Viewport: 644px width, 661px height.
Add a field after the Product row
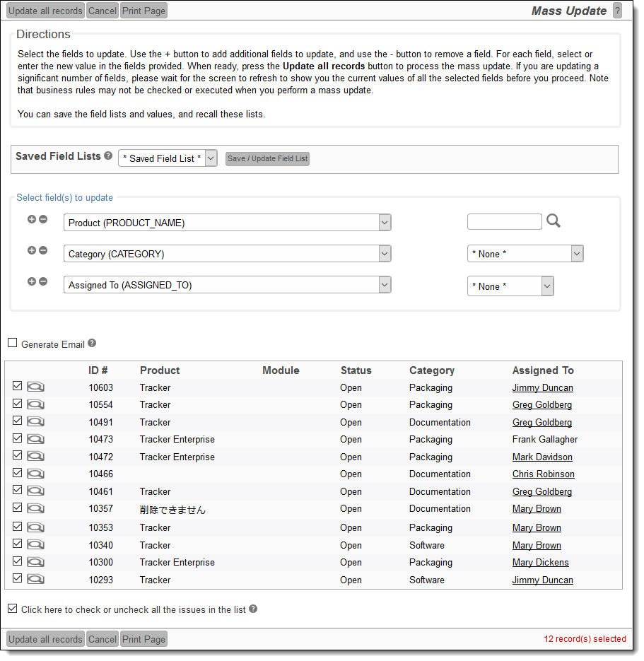point(32,219)
